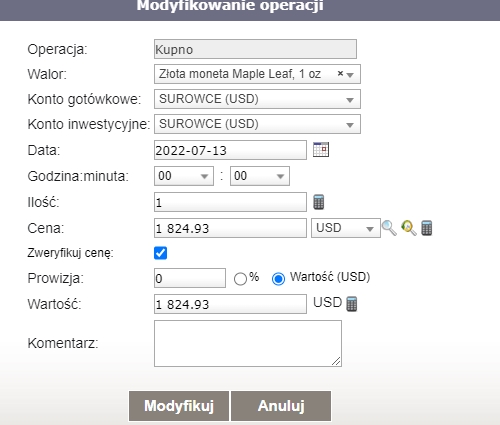The height and width of the screenshot is (425, 500).
Task: Click the historical price search icon
Action: click(409, 228)
